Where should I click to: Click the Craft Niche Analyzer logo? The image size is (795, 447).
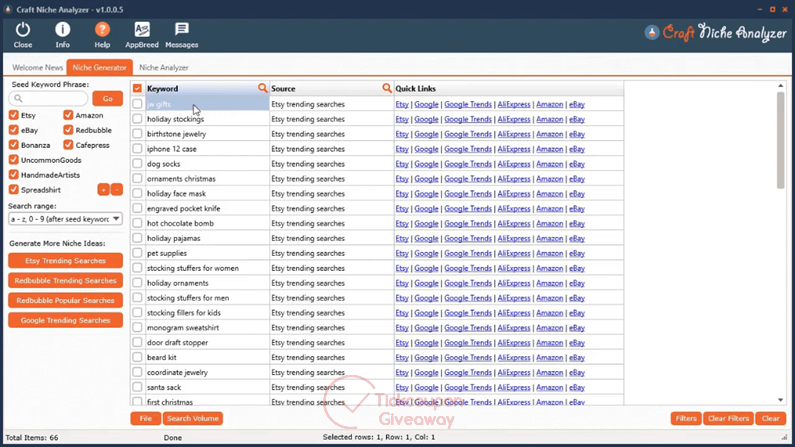715,33
